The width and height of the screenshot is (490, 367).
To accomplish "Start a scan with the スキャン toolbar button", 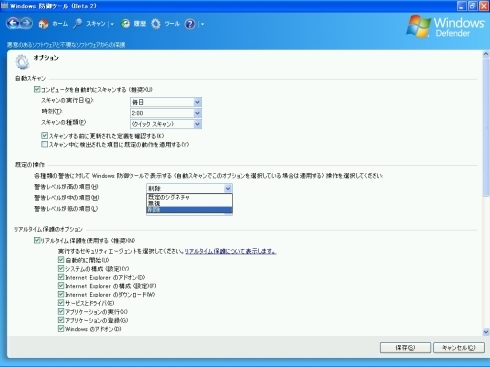I will 89,24.
